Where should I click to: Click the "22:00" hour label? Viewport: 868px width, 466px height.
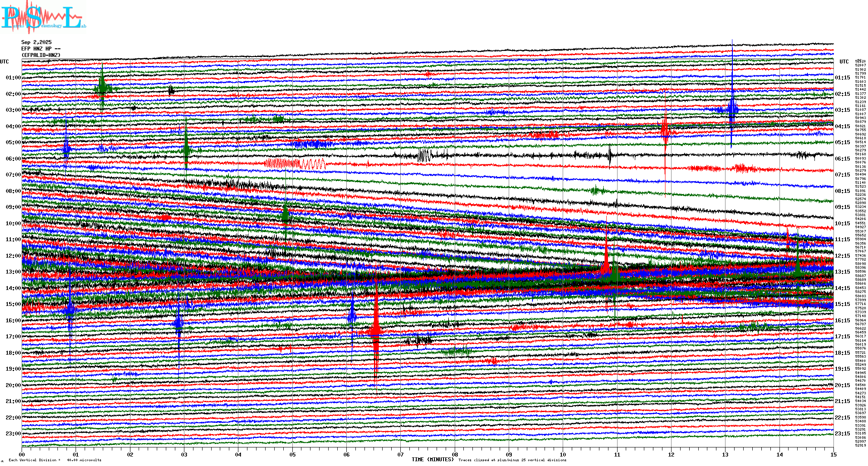pyautogui.click(x=13, y=418)
